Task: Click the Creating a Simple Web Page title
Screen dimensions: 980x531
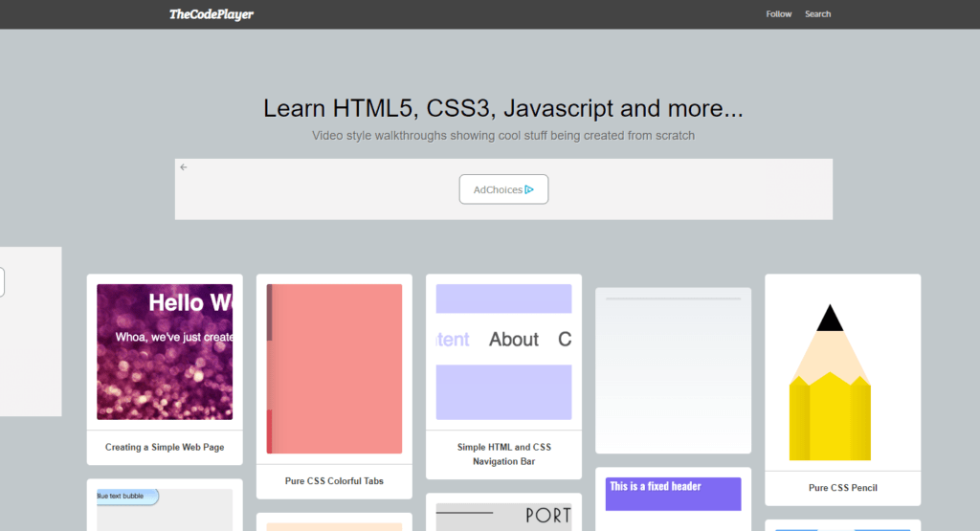Action: point(165,447)
